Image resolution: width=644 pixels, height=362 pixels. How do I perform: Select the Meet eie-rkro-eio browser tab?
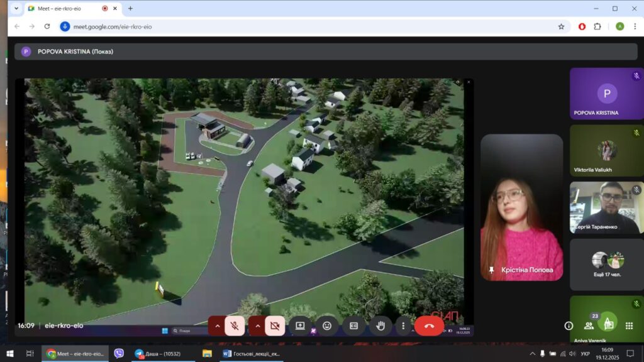[66, 8]
